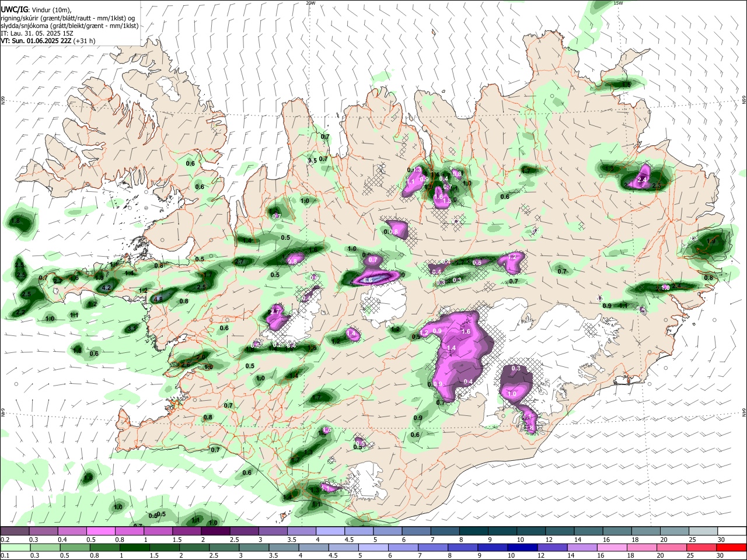The width and height of the screenshot is (747, 560).
Task: Click the 0.1 label in the lower legend row
Action: coord(5,555)
